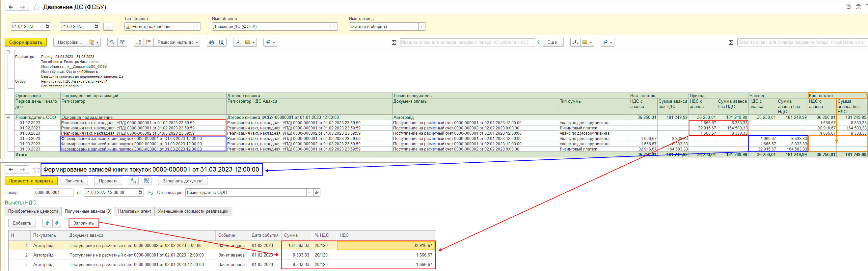Click the move row down arrow icon
The image size is (868, 271).
(x=57, y=223)
